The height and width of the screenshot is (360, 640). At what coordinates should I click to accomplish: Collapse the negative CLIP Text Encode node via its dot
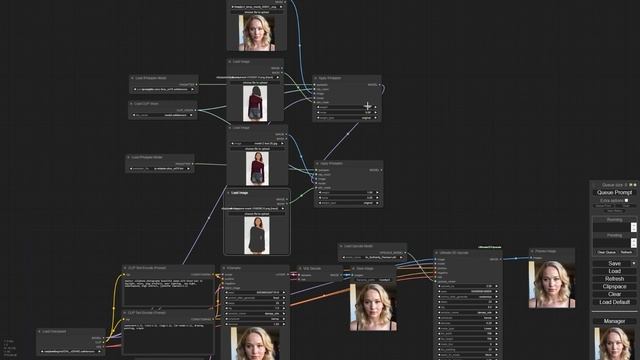click(125, 313)
